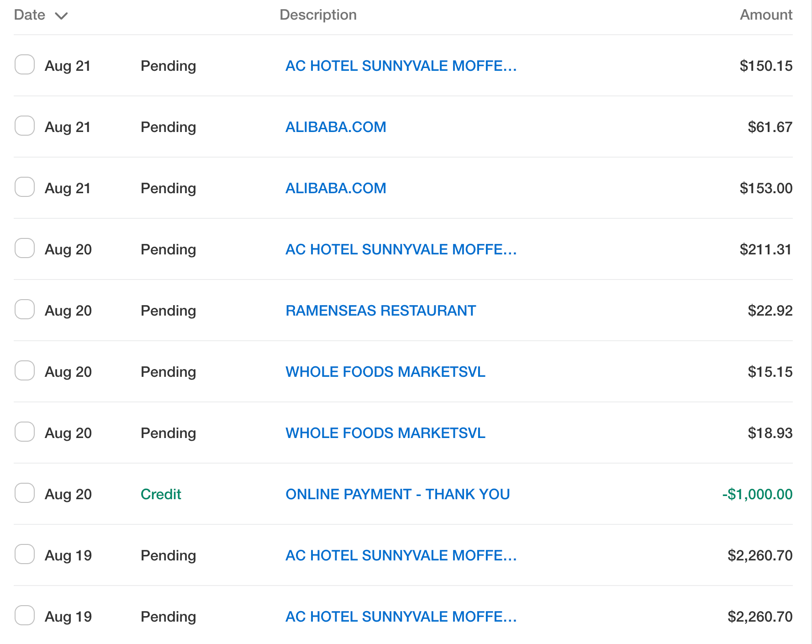Image resolution: width=812 pixels, height=644 pixels.
Task: View RAMENSEAS RESTAURANT transaction details
Action: [x=380, y=311]
